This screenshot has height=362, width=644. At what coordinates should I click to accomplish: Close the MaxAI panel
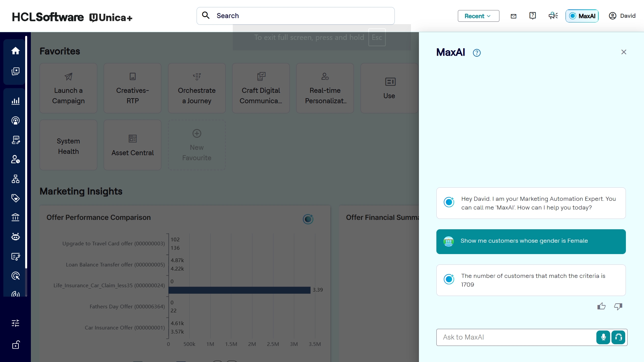[624, 52]
